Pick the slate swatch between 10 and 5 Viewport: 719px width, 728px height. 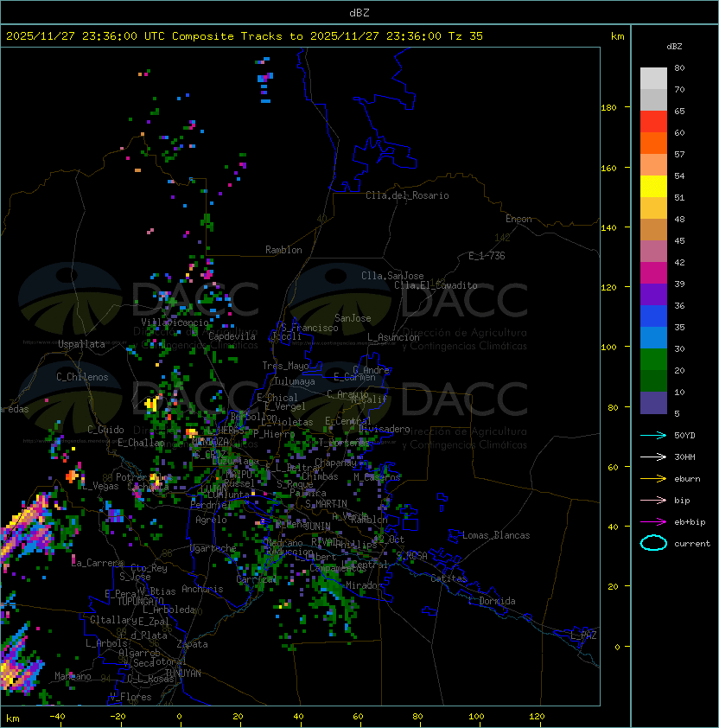(653, 403)
